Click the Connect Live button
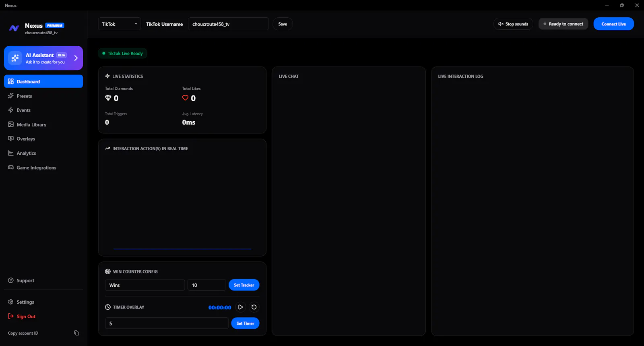The image size is (644, 346). pyautogui.click(x=613, y=24)
